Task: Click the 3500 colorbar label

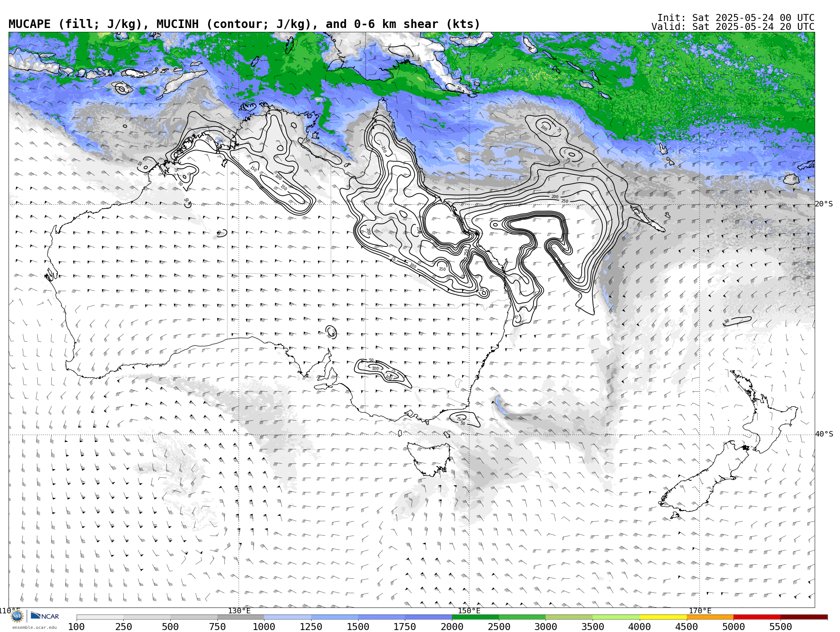Action: (593, 627)
